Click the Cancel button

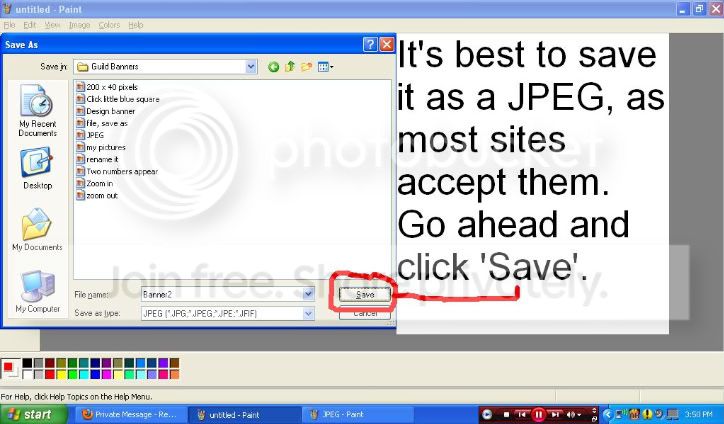365,314
